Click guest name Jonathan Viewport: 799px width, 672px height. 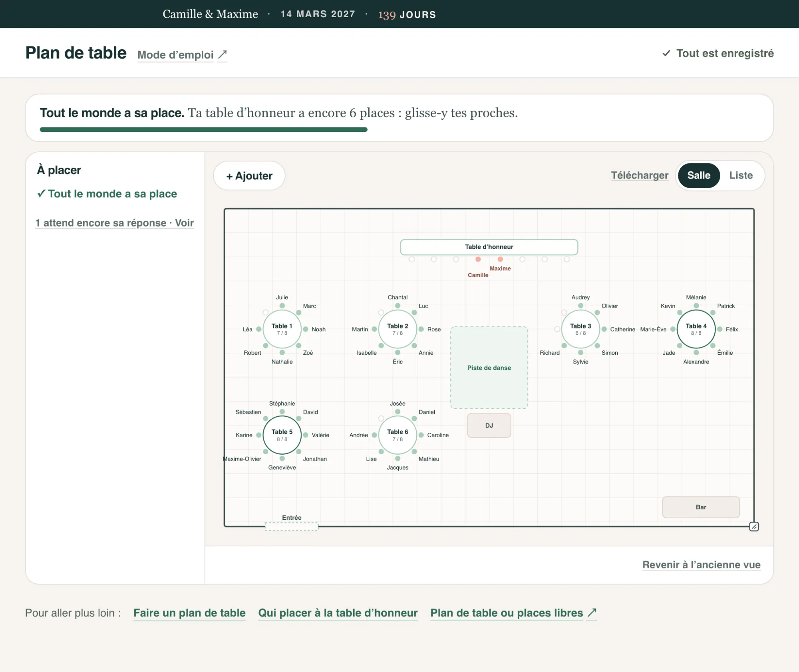click(x=315, y=459)
